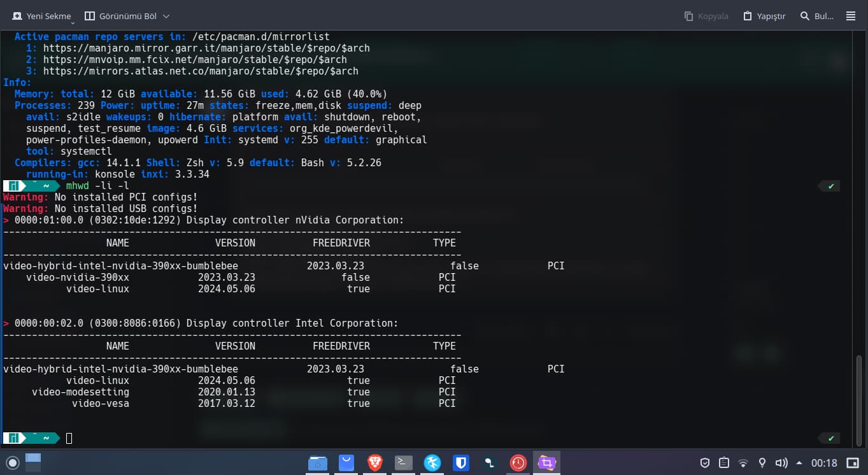Open the volume control tray icon
The height and width of the screenshot is (475, 868).
(781, 463)
